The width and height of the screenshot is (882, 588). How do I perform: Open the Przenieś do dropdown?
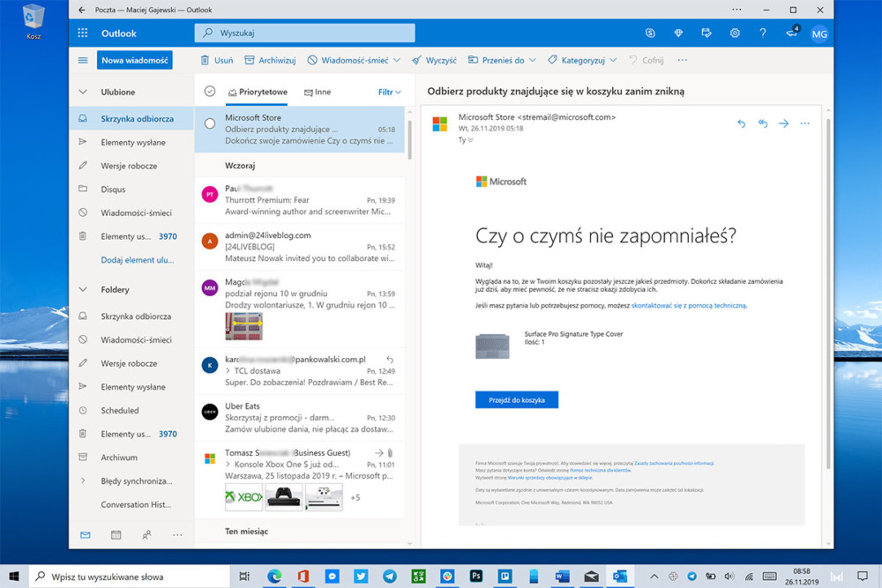point(502,60)
